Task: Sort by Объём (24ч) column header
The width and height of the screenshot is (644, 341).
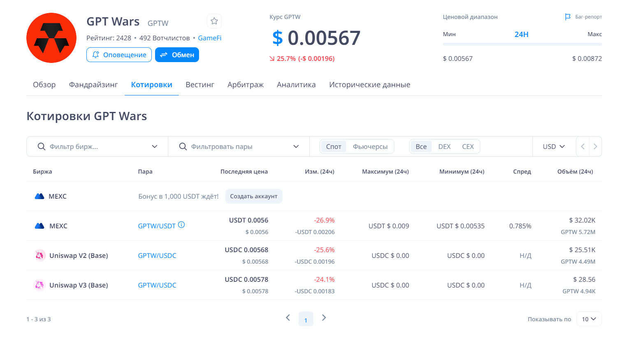Action: coord(575,172)
